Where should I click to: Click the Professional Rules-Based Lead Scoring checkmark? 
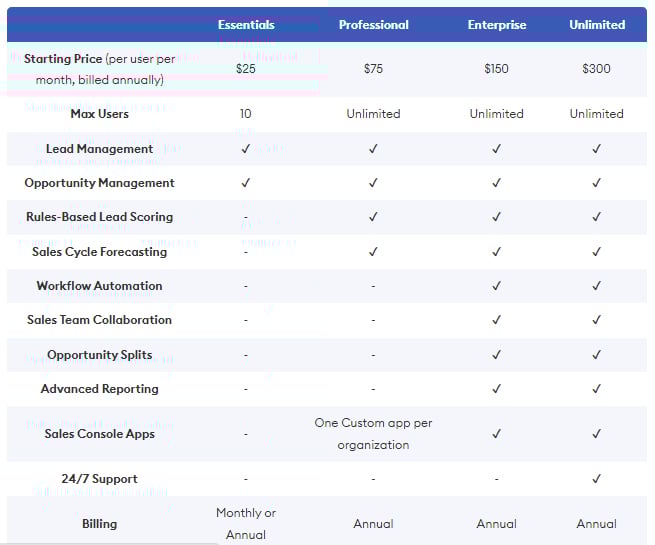(x=373, y=217)
